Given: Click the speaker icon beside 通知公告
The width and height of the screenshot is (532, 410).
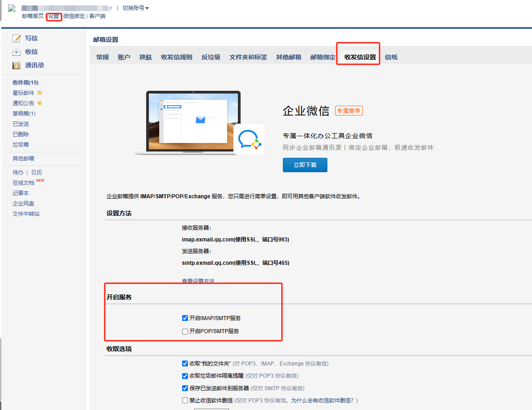Looking at the screenshot, I should (40, 103).
